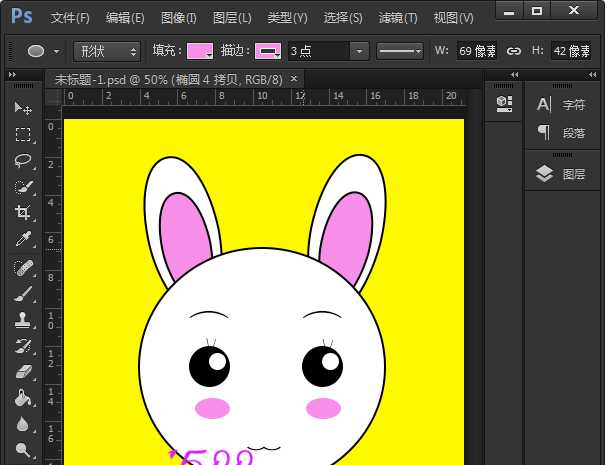Select the Crop tool
605x465 pixels.
(x=23, y=213)
